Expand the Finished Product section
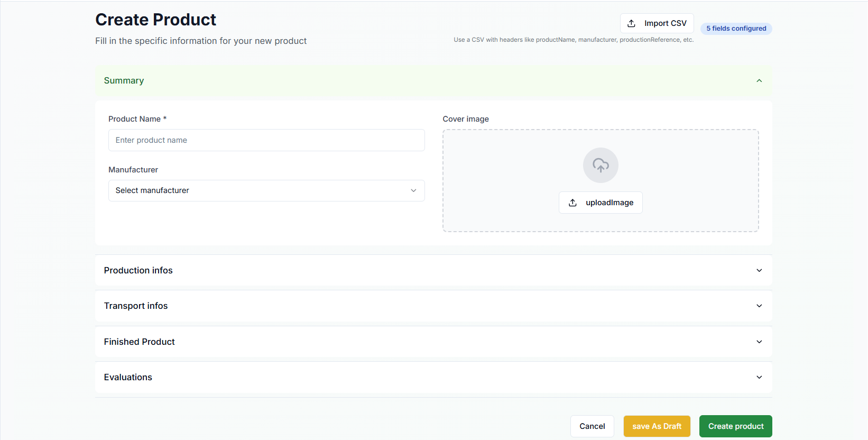The image size is (868, 440). 433,342
